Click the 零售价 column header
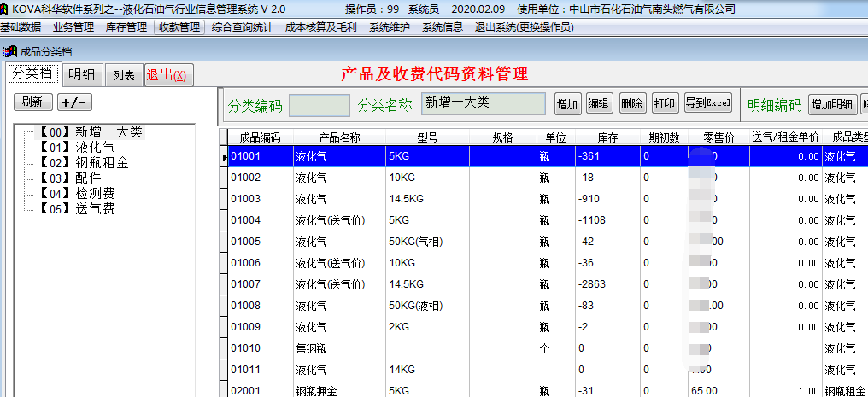The width and height of the screenshot is (868, 397). (x=718, y=137)
